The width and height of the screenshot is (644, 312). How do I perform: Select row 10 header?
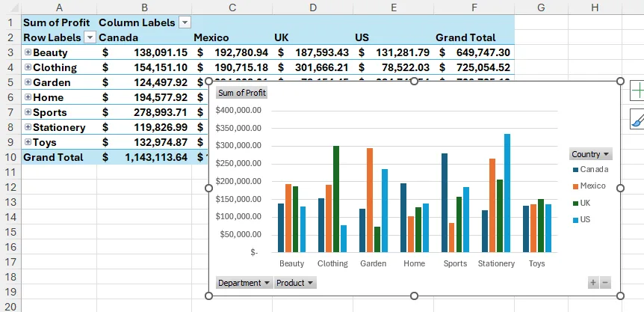(10, 157)
